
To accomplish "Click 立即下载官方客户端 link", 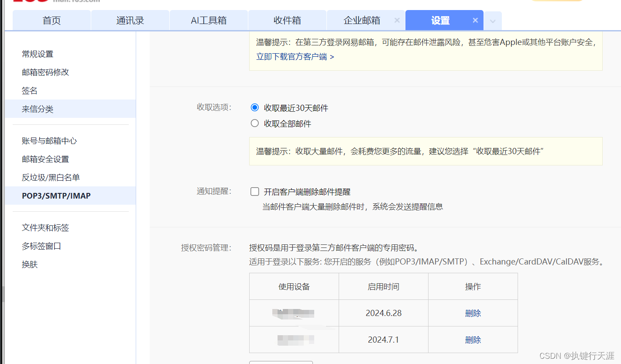I will pos(295,57).
